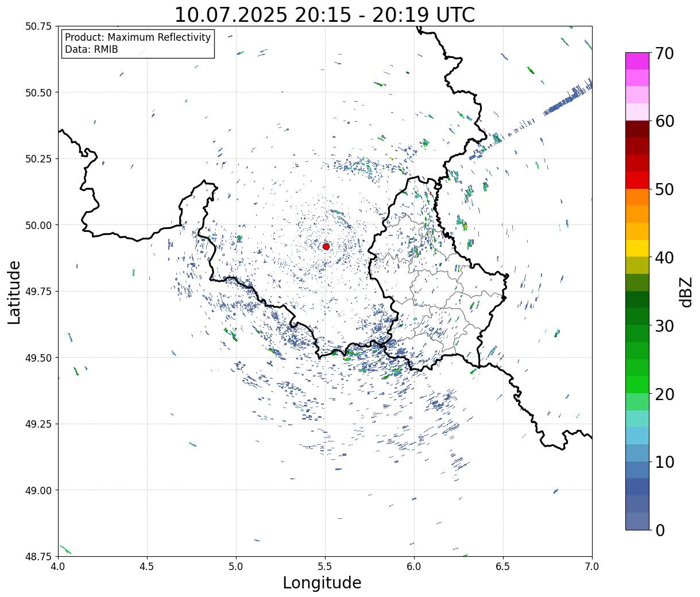
Task: Click the colorbar tick label 50
Action: (x=664, y=189)
